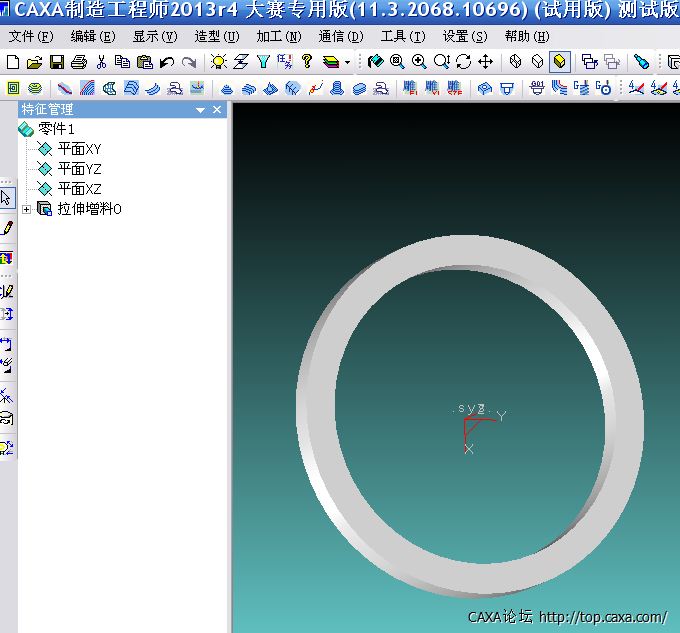The height and width of the screenshot is (633, 680).
Task: Zoom to fit all with magnifier grid icon
Action: (397, 62)
